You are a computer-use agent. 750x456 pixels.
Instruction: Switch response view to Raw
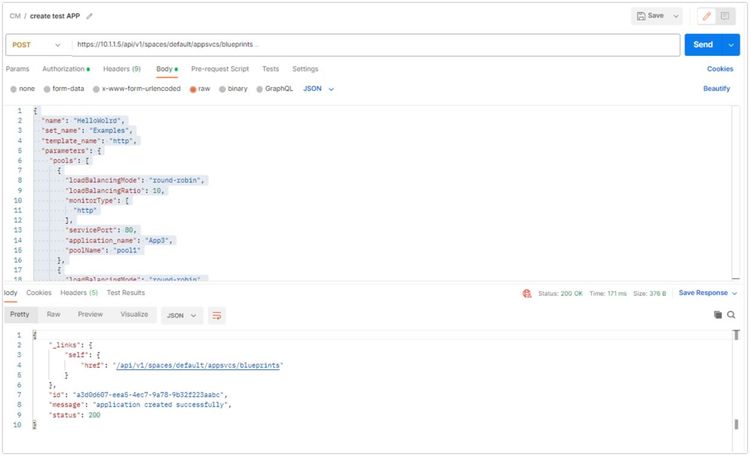pos(54,314)
